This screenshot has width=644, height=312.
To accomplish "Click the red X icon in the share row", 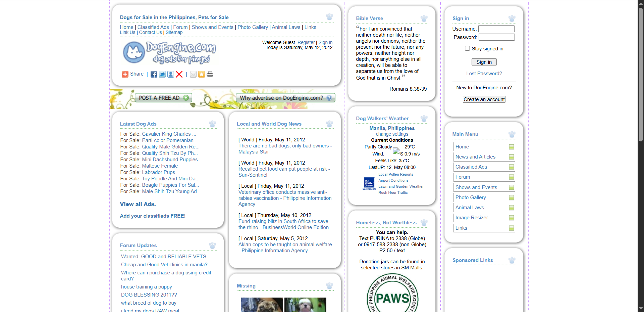I will pos(179,74).
